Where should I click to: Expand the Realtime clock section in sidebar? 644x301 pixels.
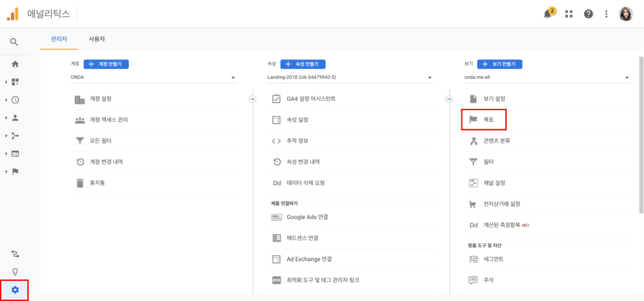[x=15, y=100]
